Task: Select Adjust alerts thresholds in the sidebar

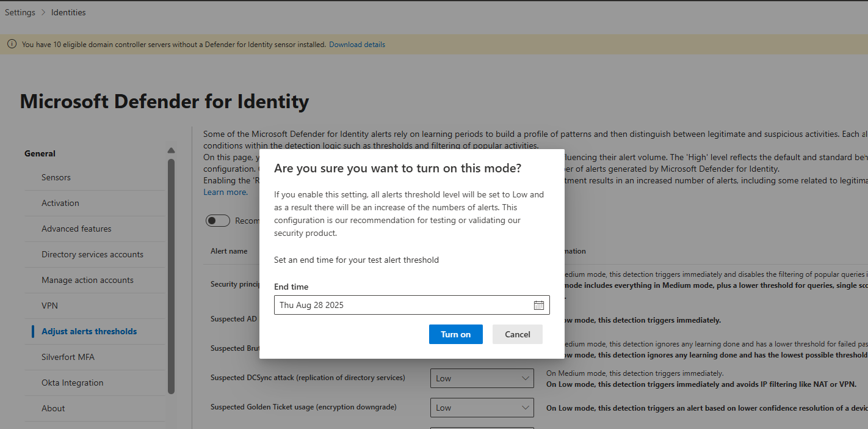Action: click(89, 331)
